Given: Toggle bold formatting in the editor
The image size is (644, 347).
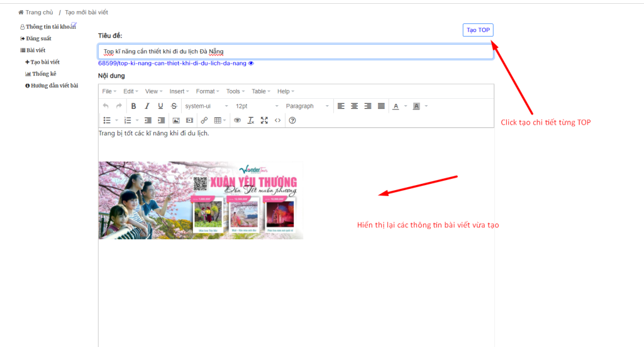Looking at the screenshot, I should (x=133, y=106).
